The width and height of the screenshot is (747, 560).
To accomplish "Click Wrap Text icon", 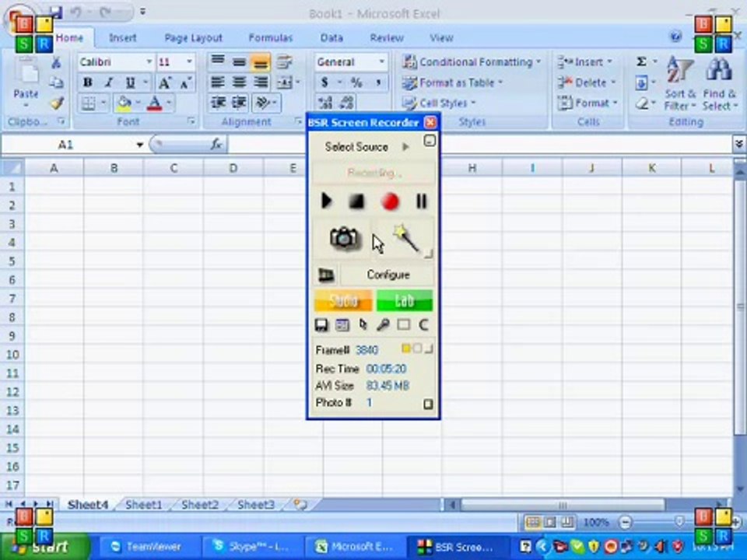I will pos(285,62).
